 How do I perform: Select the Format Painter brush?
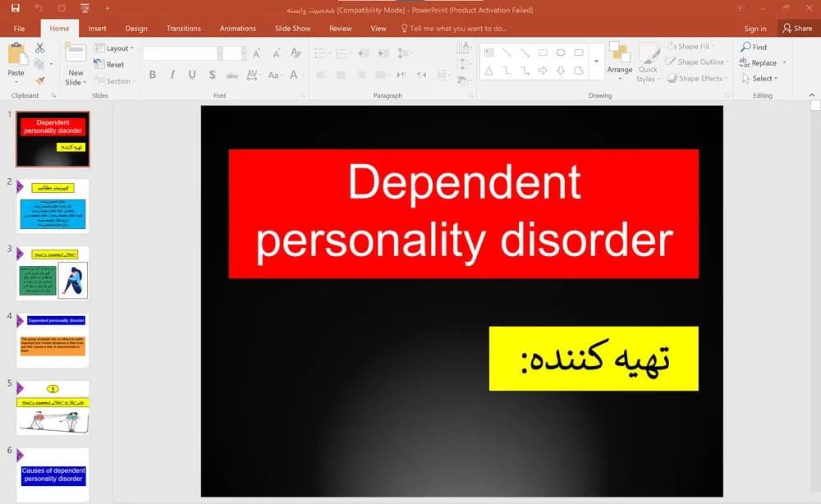(x=39, y=80)
